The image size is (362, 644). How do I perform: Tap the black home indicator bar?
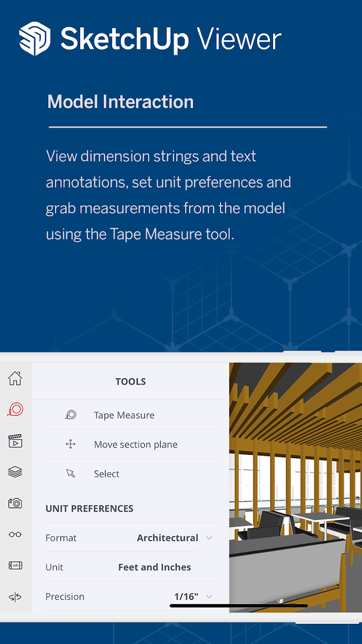239,606
